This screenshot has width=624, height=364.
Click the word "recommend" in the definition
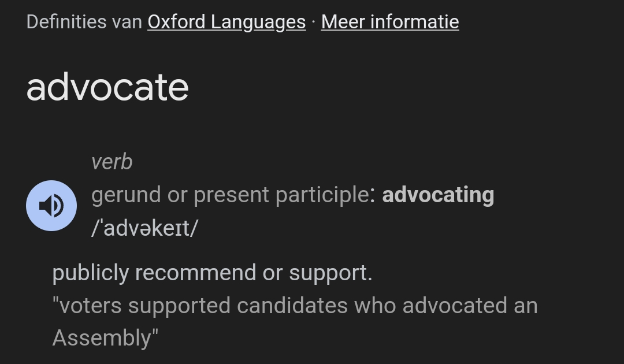[195, 273]
